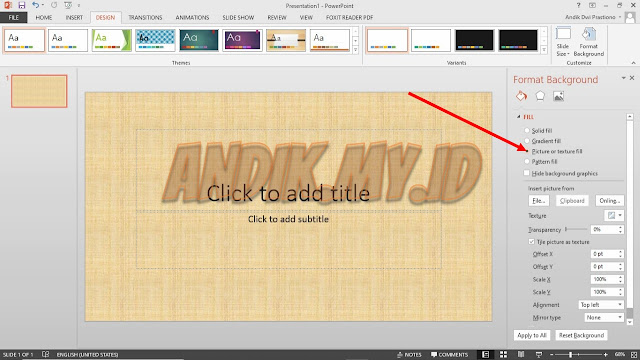The width and height of the screenshot is (640, 360).
Task: Click the Transparency 0% stepper field
Action: pos(607,229)
